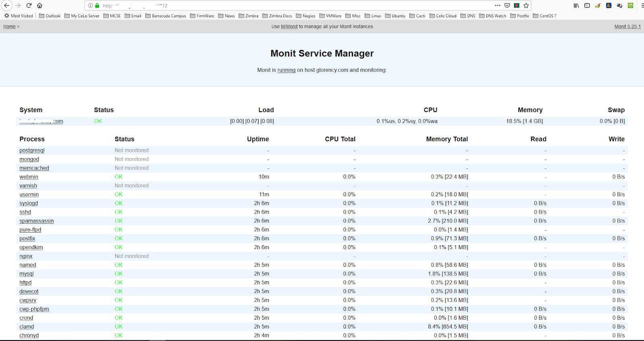This screenshot has width=644, height=341.
Task: Open the Most Visited bookmarks gear item
Action: [x=19, y=16]
